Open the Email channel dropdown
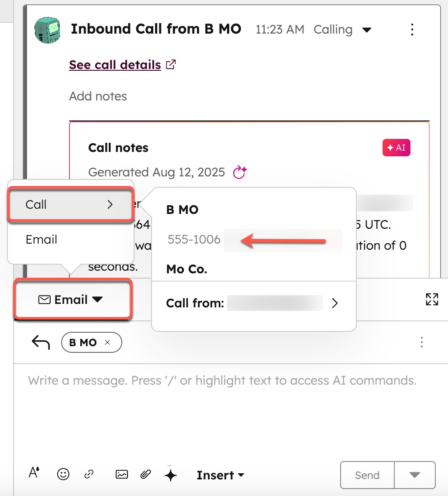 click(72, 300)
